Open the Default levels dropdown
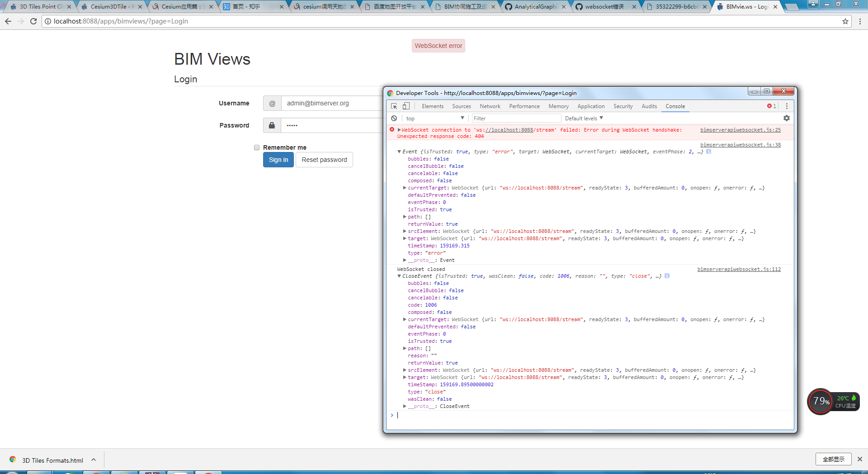868x474 pixels. 584,118
